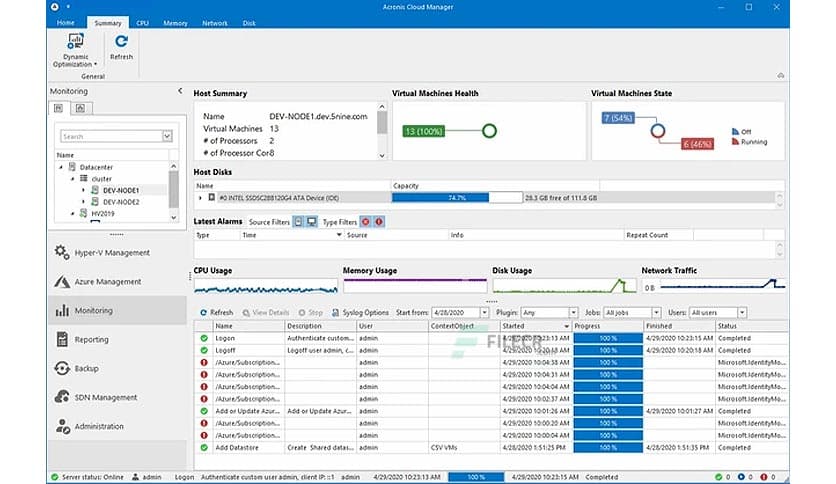Switch to the Disk ribbon tab
This screenshot has height=484, width=836.
click(x=249, y=23)
